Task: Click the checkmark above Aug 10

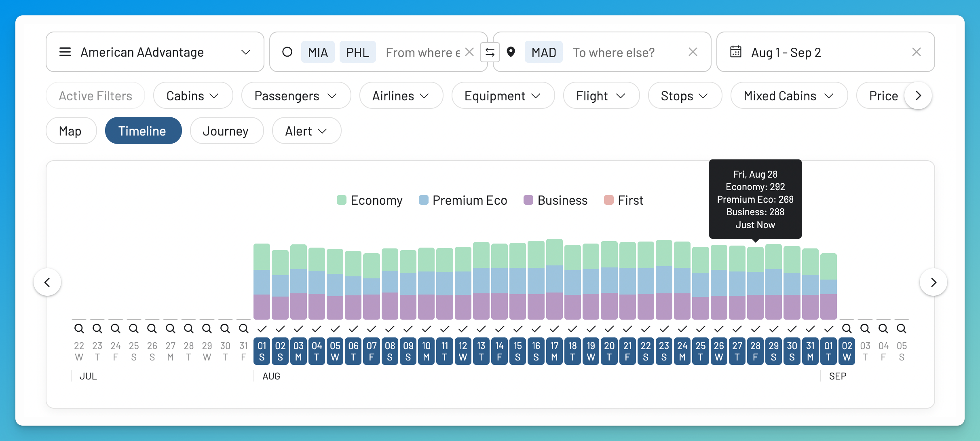Action: click(427, 329)
